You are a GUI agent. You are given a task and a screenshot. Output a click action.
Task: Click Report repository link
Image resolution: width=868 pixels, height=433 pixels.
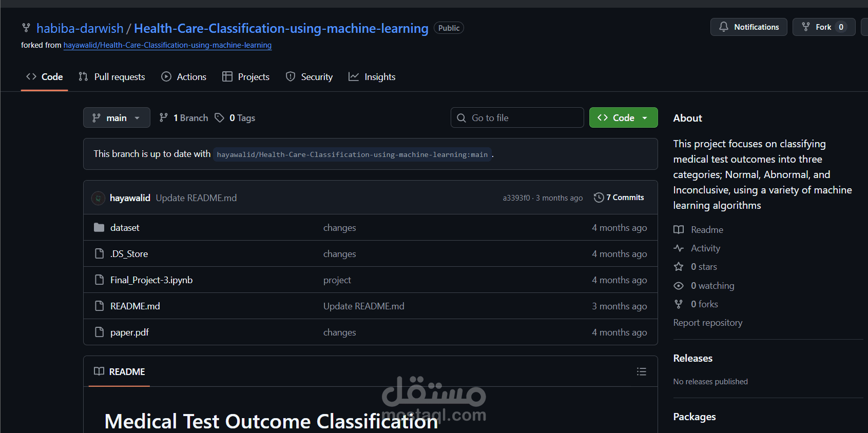coord(708,323)
